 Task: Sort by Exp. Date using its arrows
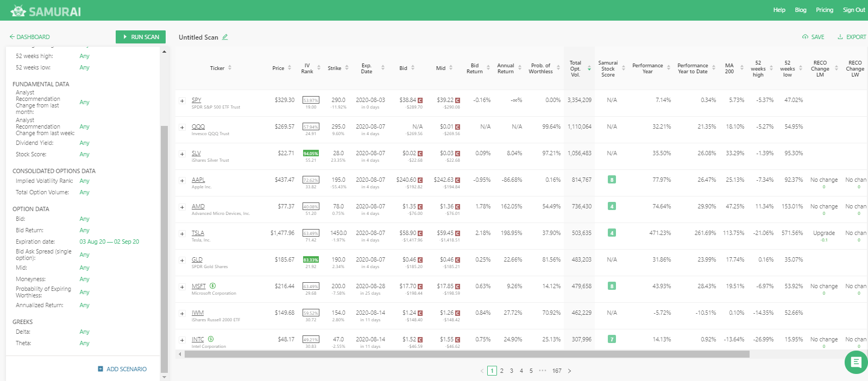[383, 68]
